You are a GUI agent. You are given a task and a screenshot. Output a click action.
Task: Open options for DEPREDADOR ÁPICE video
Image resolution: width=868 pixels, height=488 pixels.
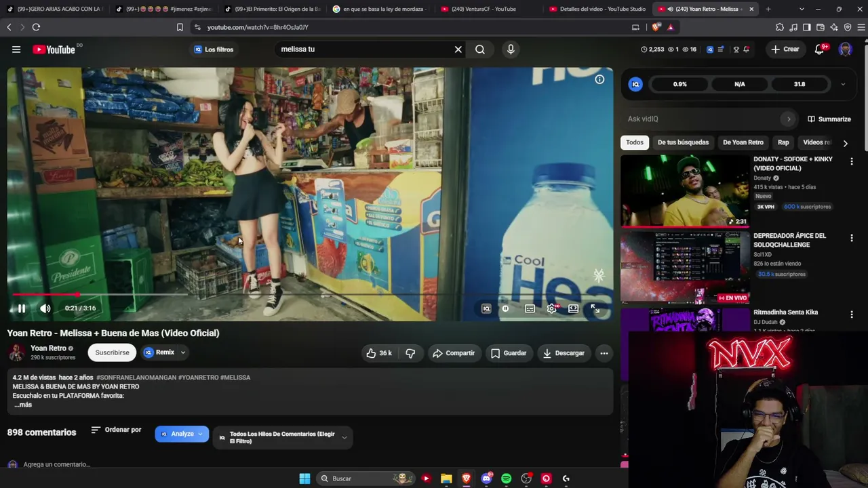coord(852,238)
